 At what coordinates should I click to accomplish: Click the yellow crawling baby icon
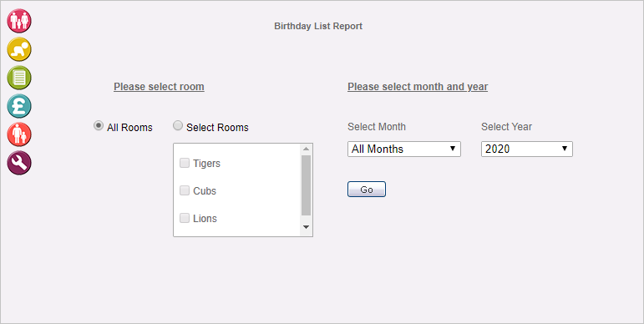[x=19, y=49]
